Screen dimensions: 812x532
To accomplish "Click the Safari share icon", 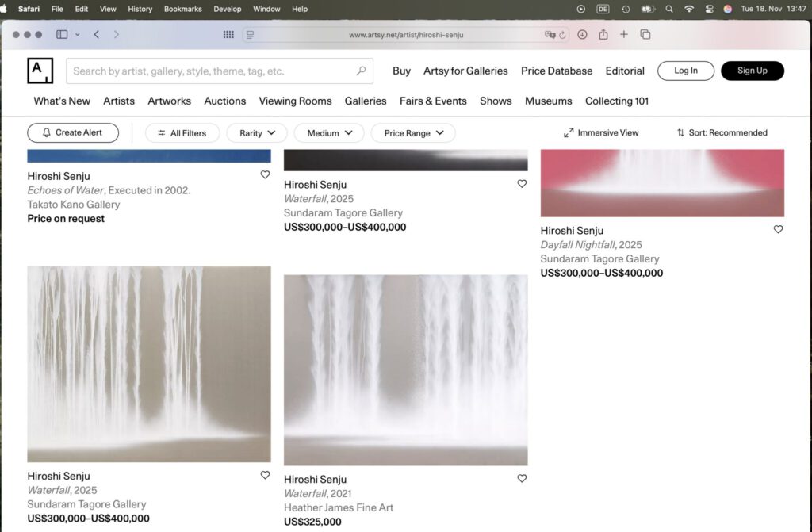I will coord(603,35).
